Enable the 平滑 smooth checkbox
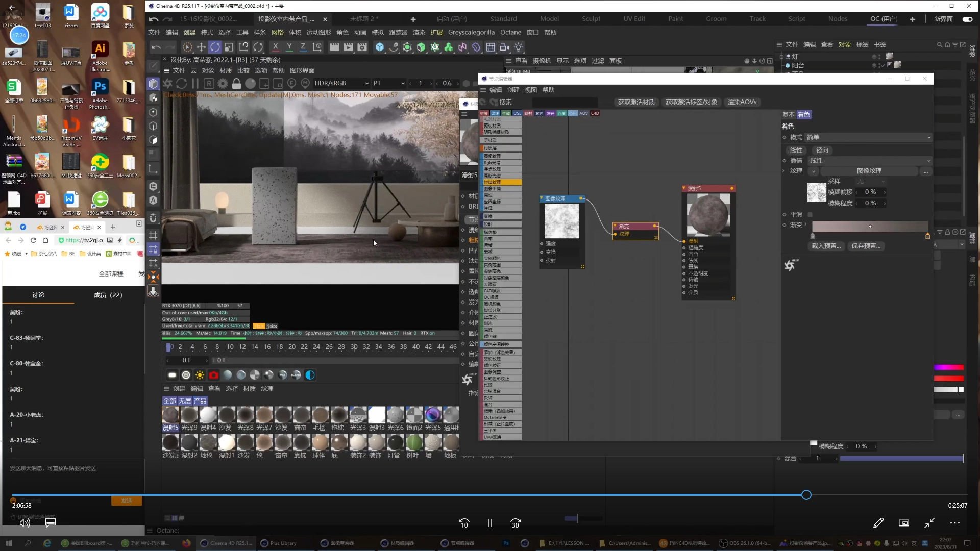 pos(810,215)
